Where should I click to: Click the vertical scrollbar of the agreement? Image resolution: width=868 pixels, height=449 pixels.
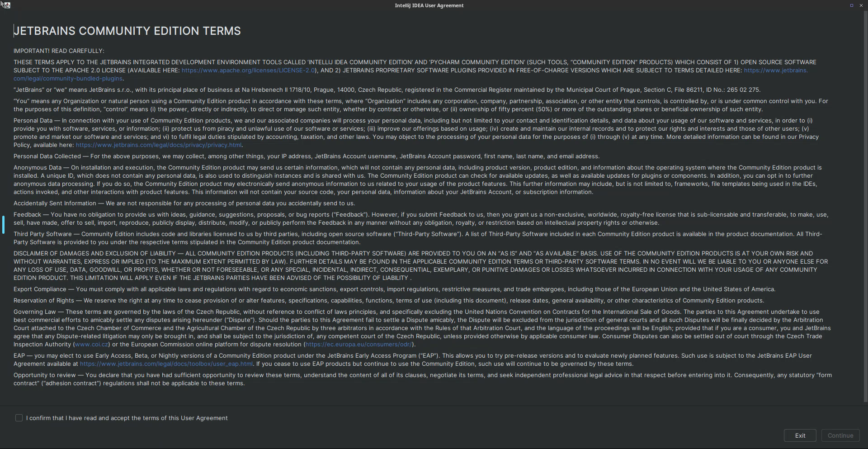(x=865, y=203)
